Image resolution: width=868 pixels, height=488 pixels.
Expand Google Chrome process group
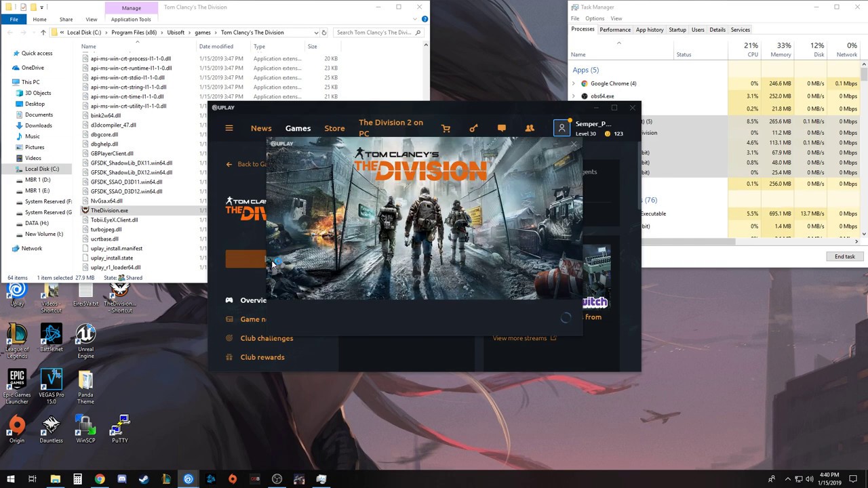(574, 83)
